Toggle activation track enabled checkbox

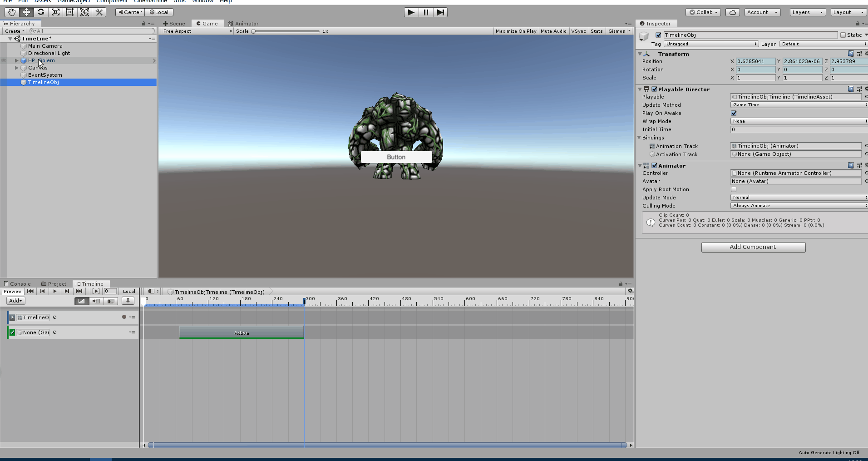pyautogui.click(x=12, y=332)
